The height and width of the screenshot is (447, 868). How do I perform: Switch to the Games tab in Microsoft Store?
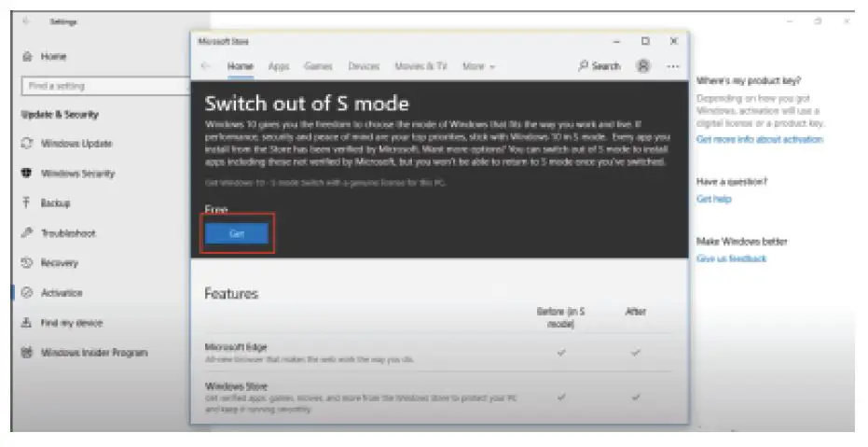pyautogui.click(x=318, y=66)
